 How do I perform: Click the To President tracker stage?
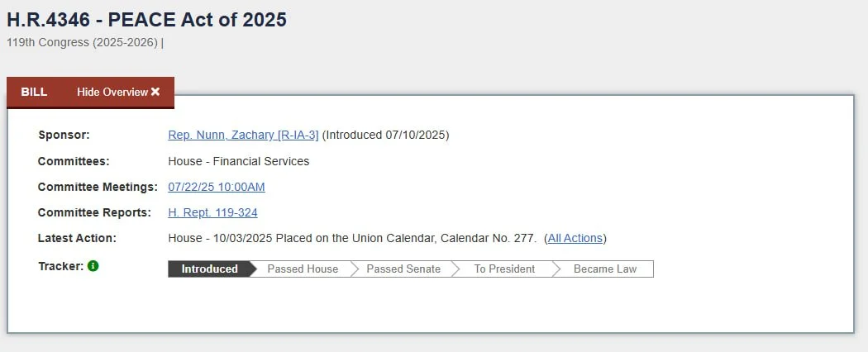(504, 269)
